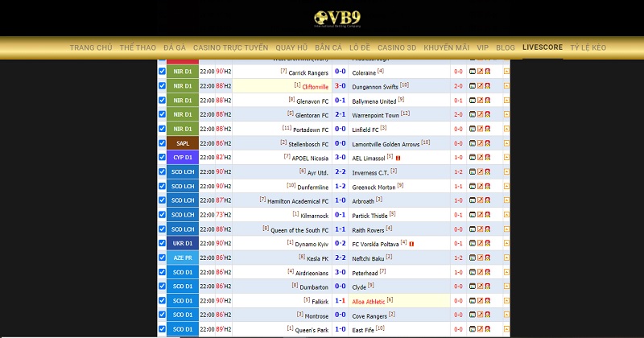Pin Glenavon FC match to top arrow
The height and width of the screenshot is (338, 644).
click(506, 101)
